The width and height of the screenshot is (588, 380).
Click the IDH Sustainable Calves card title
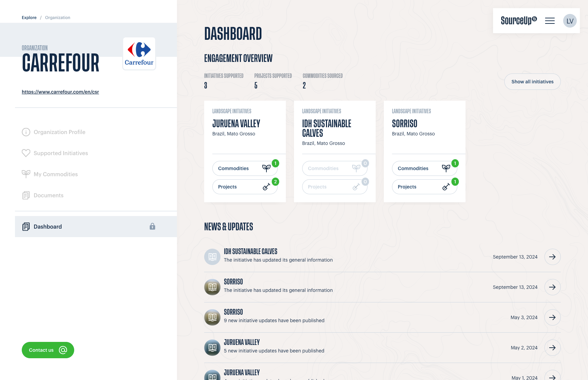coord(327,128)
